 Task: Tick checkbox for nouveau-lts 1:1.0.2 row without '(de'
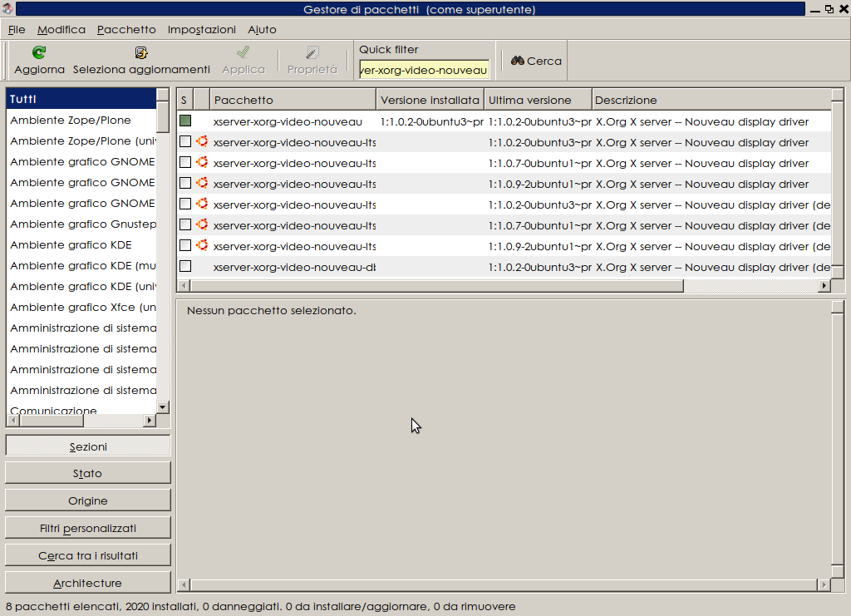185,141
